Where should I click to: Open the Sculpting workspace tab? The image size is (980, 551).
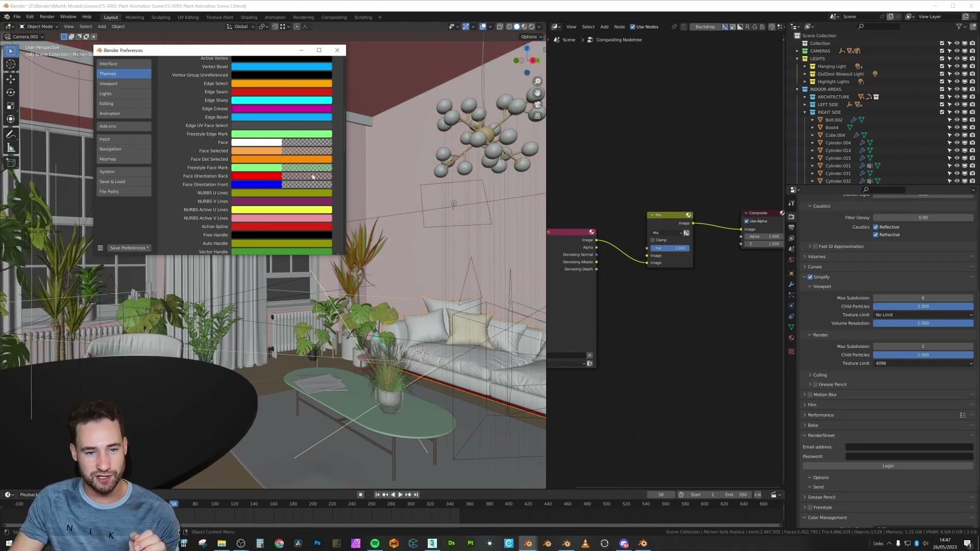tap(160, 17)
